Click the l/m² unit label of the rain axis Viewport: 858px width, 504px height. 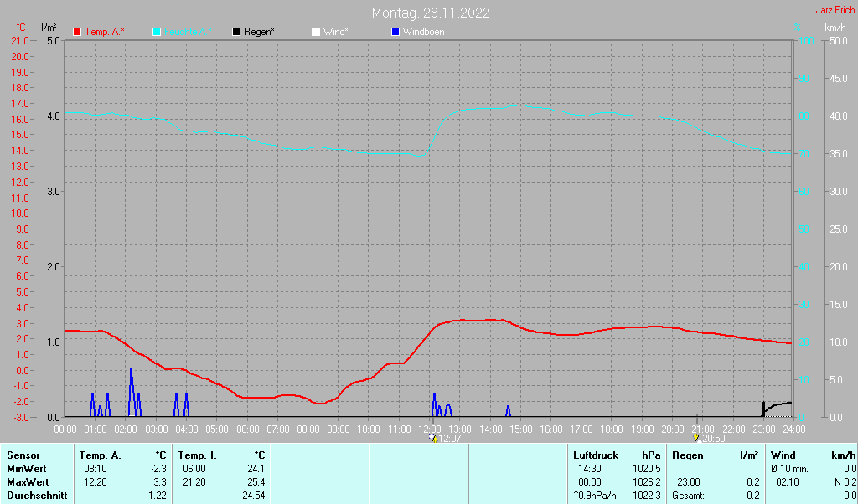(49, 27)
